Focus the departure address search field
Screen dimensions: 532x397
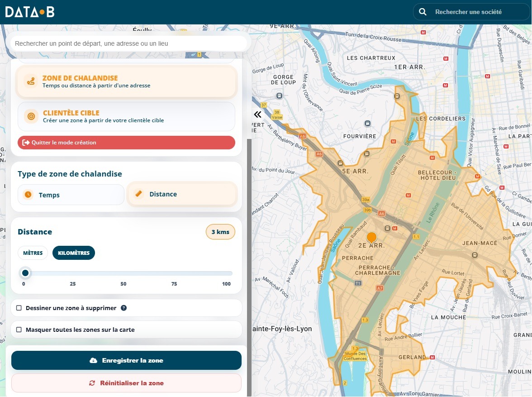point(129,43)
